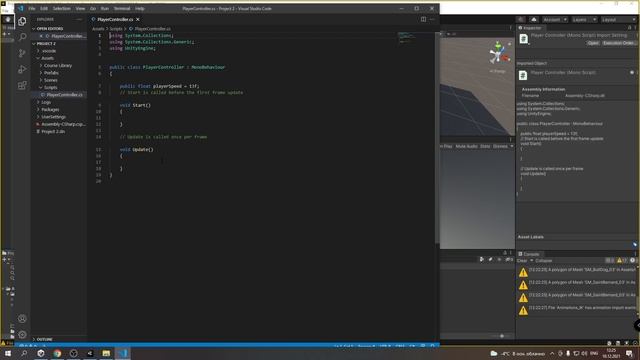Open the Extensions view
The height and width of the screenshot is (360, 640).
pos(22,85)
